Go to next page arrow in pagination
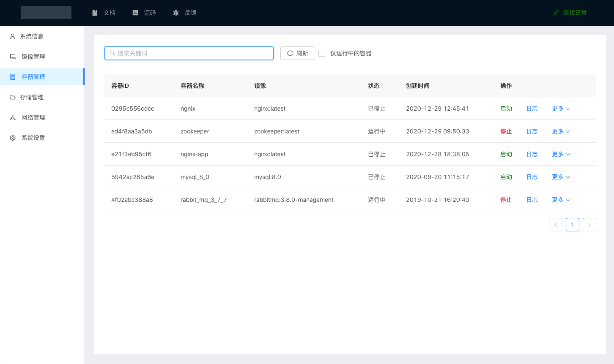 589,225
